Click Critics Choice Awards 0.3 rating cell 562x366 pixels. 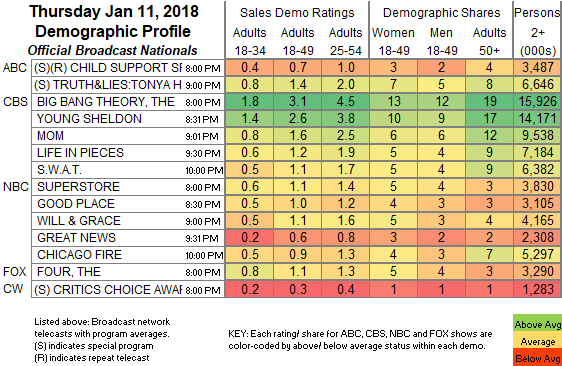[x=298, y=289]
